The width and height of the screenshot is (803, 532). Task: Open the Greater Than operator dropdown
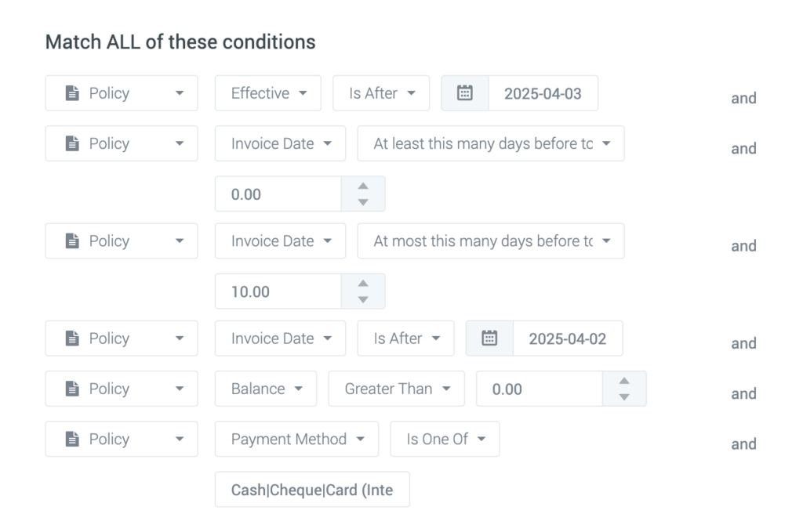pyautogui.click(x=396, y=388)
